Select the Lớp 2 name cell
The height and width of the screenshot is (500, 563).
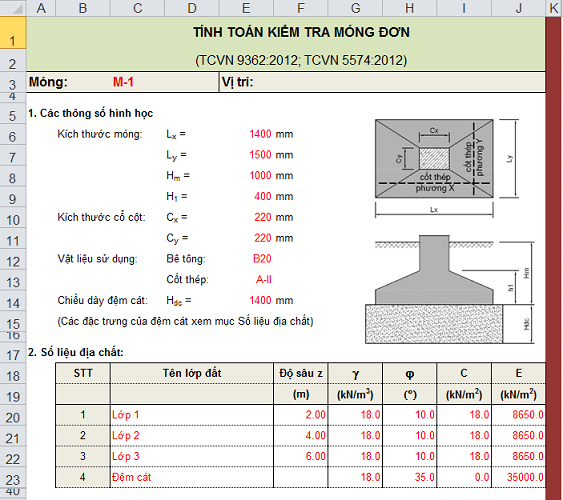pos(192,436)
